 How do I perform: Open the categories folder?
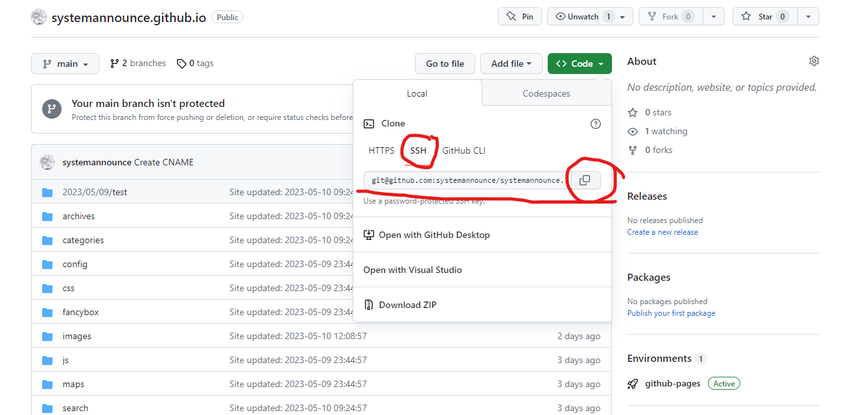[x=83, y=240]
